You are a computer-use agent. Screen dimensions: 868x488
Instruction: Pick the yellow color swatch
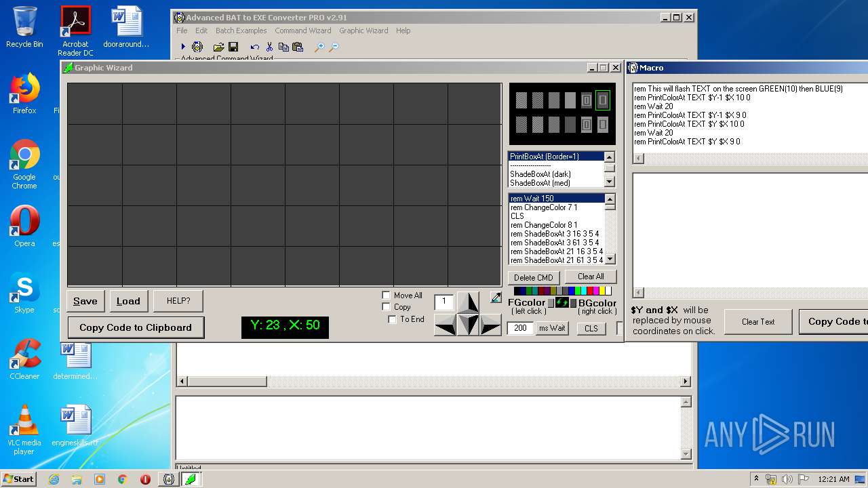pyautogui.click(x=602, y=291)
